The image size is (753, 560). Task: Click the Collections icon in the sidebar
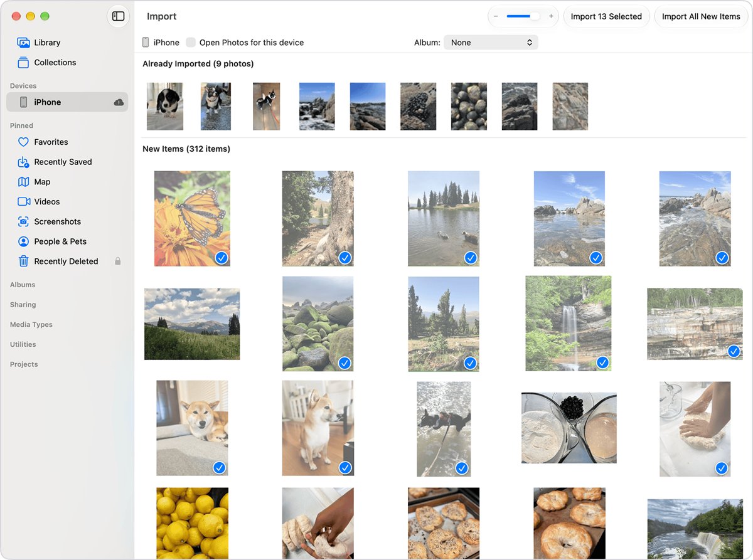pos(23,63)
